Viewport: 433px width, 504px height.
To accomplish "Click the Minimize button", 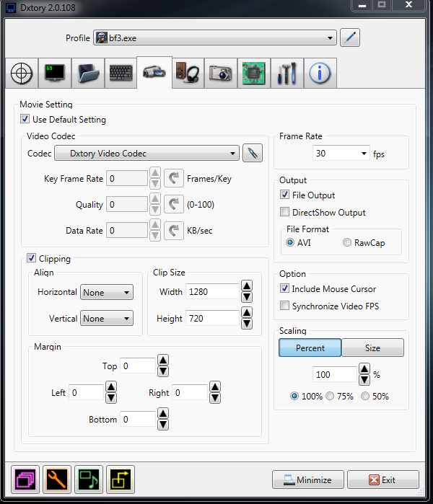I will (308, 479).
